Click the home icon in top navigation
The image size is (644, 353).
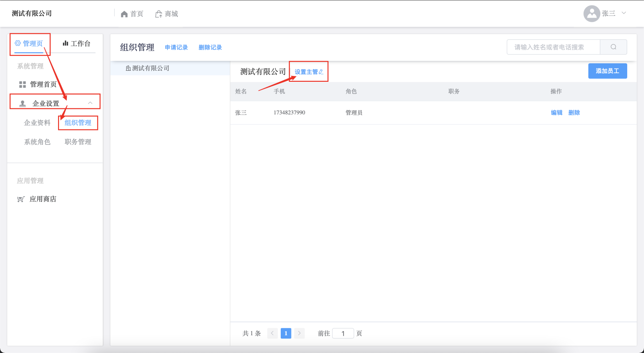(x=124, y=14)
